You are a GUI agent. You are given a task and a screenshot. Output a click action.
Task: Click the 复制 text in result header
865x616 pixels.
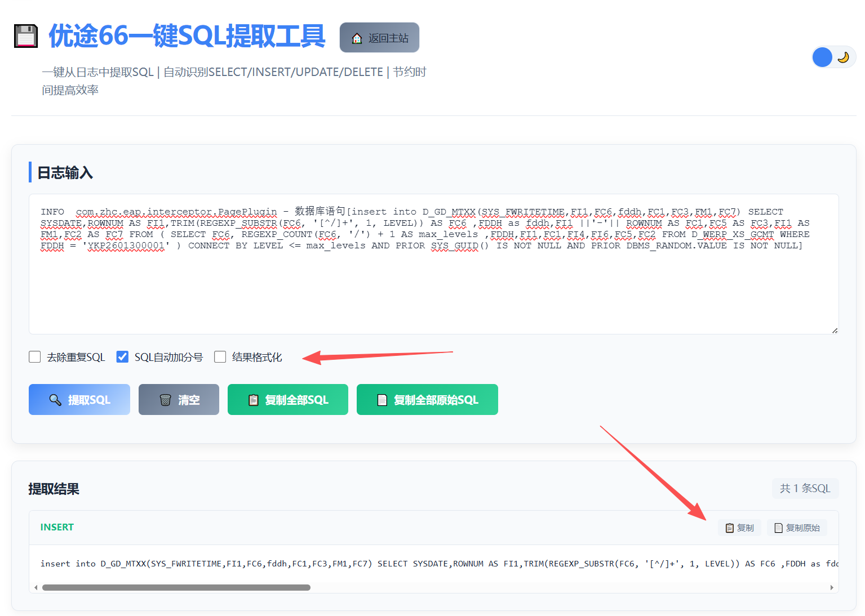click(745, 528)
